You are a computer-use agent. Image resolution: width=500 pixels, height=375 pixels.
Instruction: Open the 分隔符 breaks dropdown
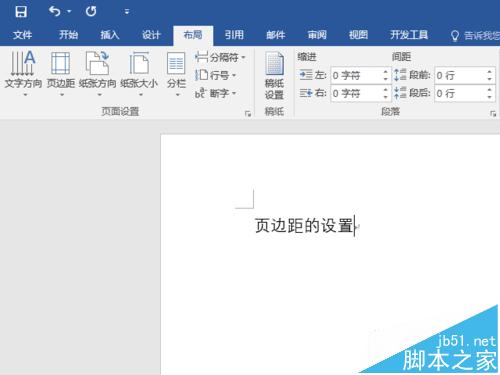(220, 57)
